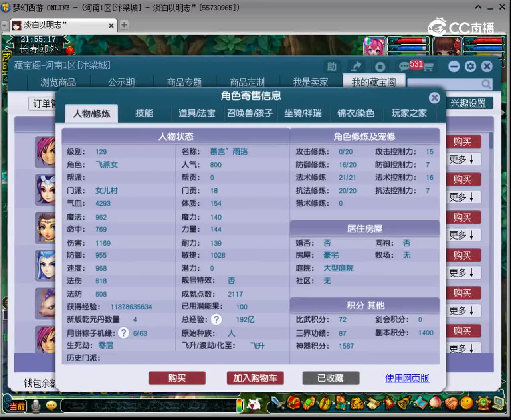Switch to the 玩家之家 tab
Image resolution: width=511 pixels, height=420 pixels.
click(x=409, y=113)
